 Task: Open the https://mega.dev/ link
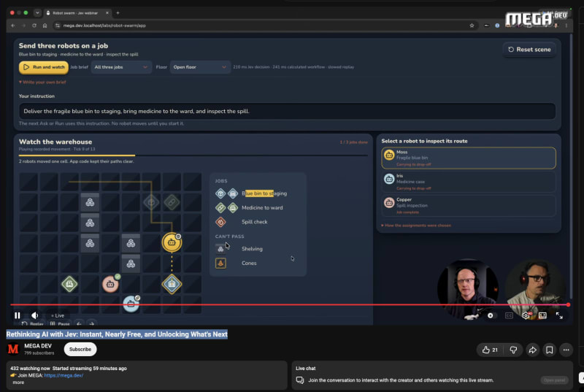64,375
